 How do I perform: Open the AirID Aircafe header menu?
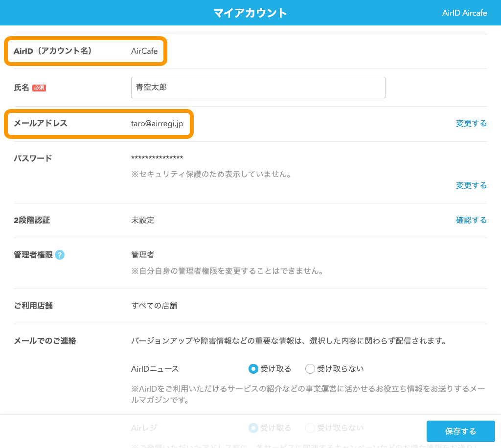464,13
